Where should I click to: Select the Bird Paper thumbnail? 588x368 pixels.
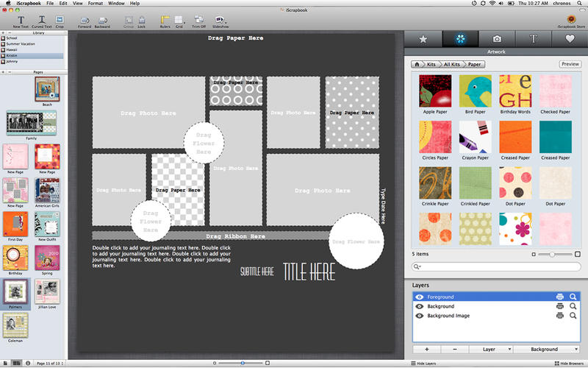tap(474, 95)
